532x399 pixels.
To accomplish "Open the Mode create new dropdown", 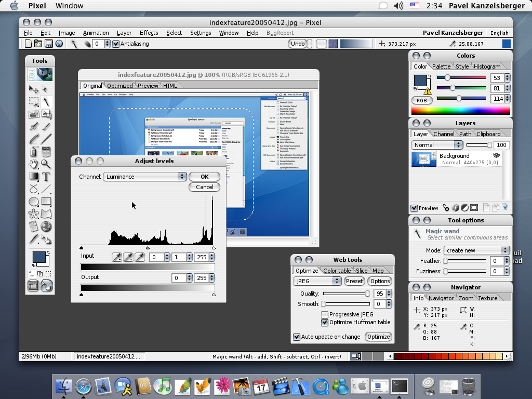I will point(477,250).
